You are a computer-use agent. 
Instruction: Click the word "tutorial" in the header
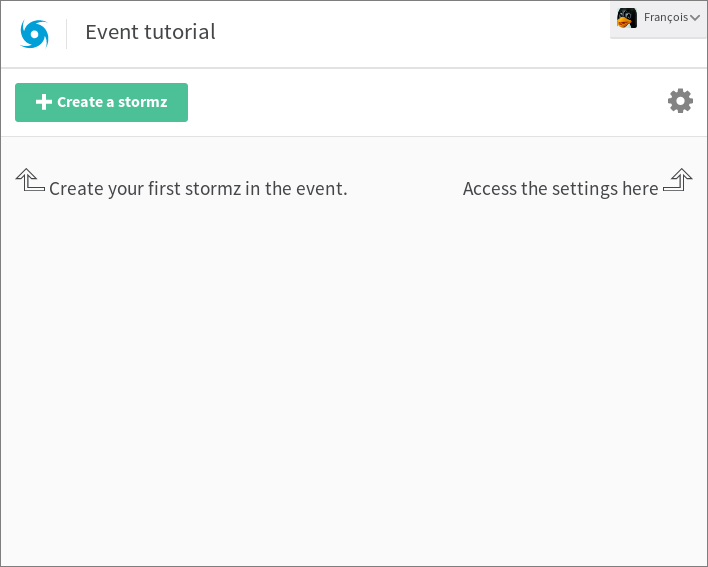[x=180, y=32]
